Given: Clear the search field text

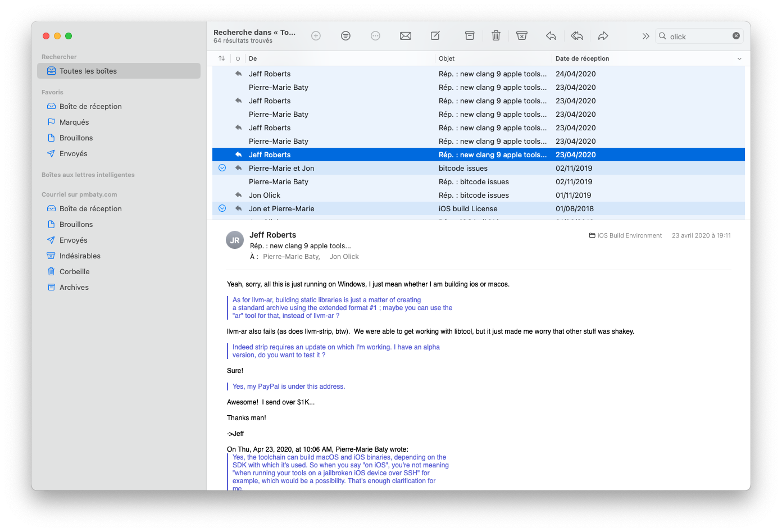Looking at the screenshot, I should point(736,36).
